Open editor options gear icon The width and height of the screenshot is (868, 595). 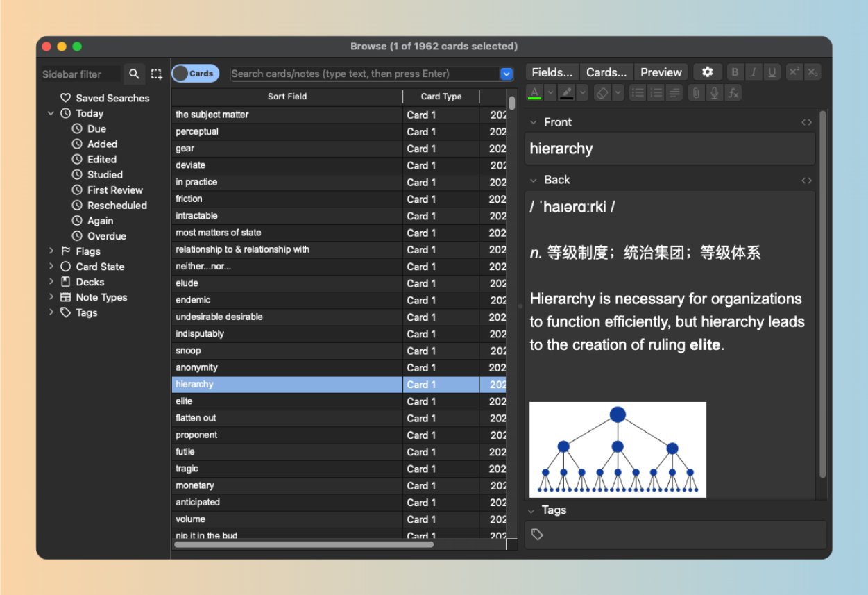(707, 72)
